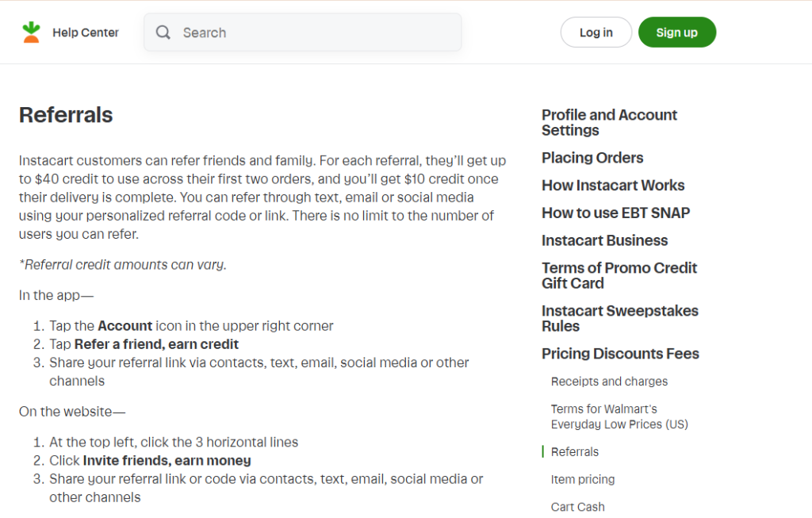Screen dimensions: 812x518
Task: Open the How to use EBT SNAP page
Action: pyautogui.click(x=616, y=213)
